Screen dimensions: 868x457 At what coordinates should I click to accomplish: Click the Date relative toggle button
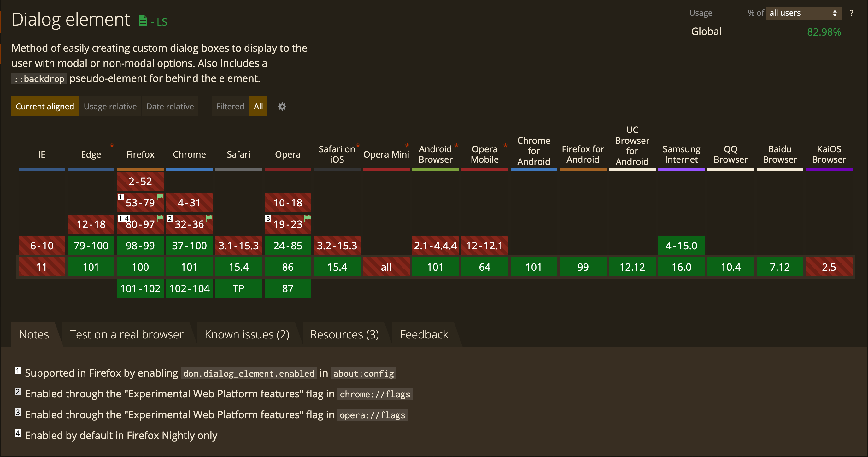[169, 106]
